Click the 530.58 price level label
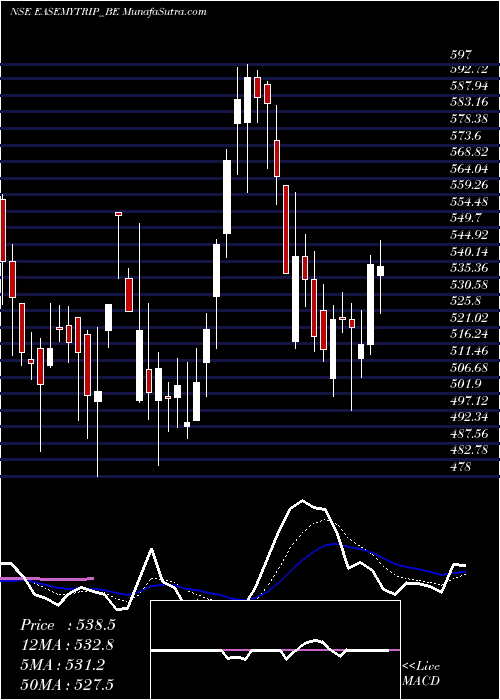The image size is (500, 700). [469, 284]
